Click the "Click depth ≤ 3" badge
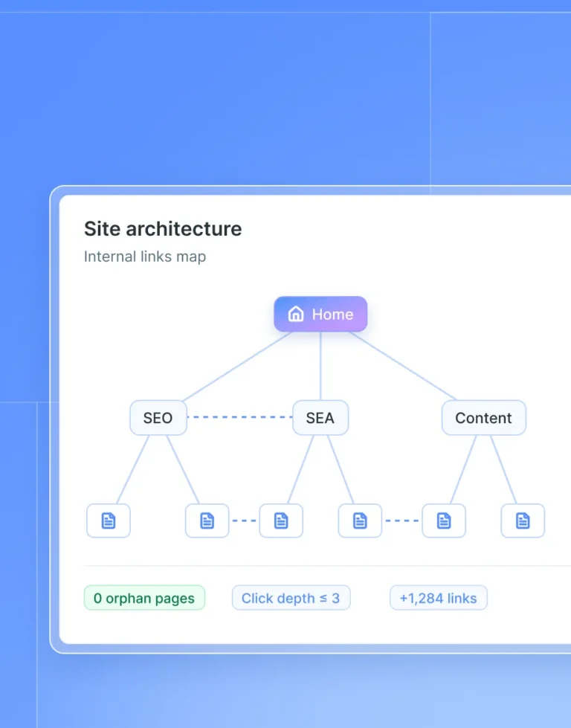 (x=291, y=598)
